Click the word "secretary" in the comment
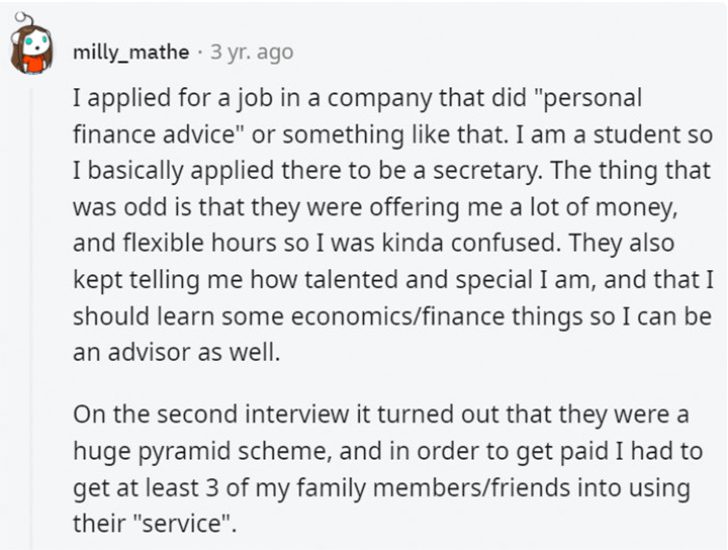 click(x=486, y=170)
